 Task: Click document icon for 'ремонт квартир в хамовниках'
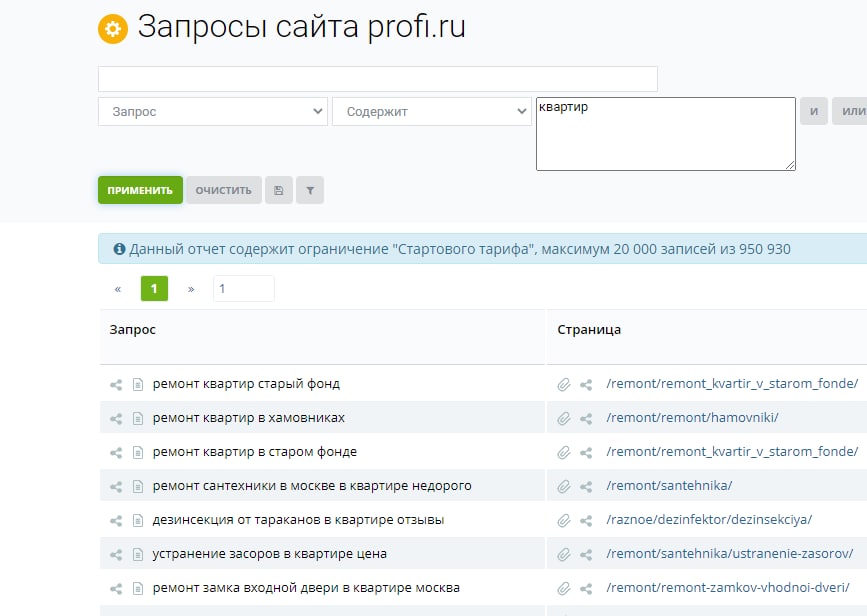(138, 419)
